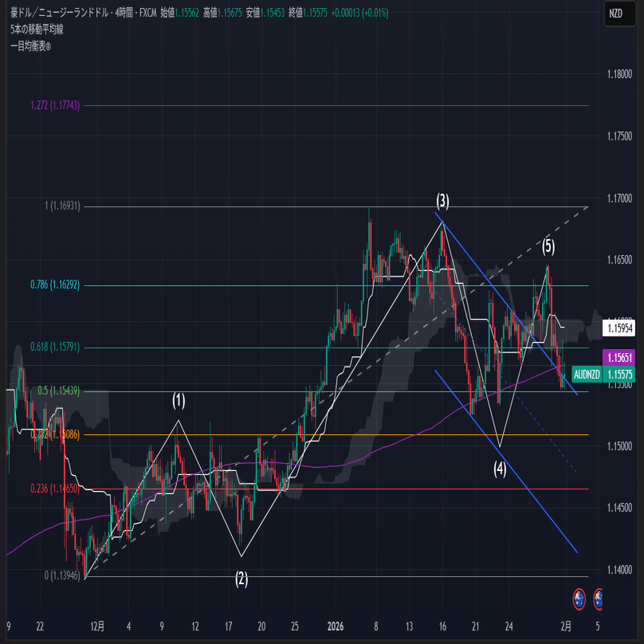
Task: Select the Elliott wave (4) label
Action: point(500,469)
